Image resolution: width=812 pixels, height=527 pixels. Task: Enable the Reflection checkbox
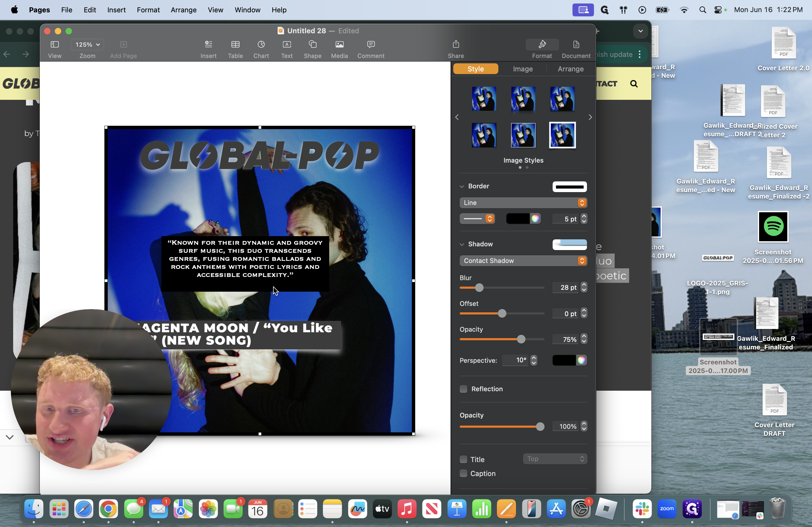(x=463, y=389)
